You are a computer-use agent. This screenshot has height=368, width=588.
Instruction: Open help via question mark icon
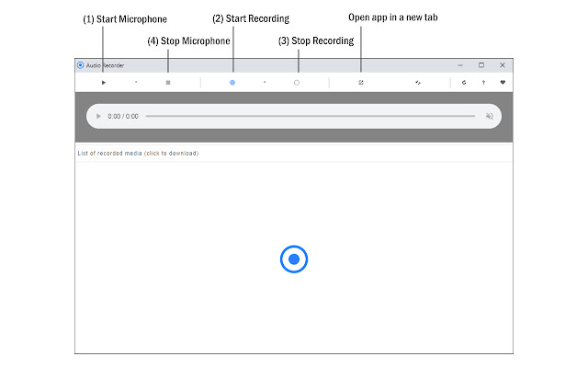coord(483,83)
